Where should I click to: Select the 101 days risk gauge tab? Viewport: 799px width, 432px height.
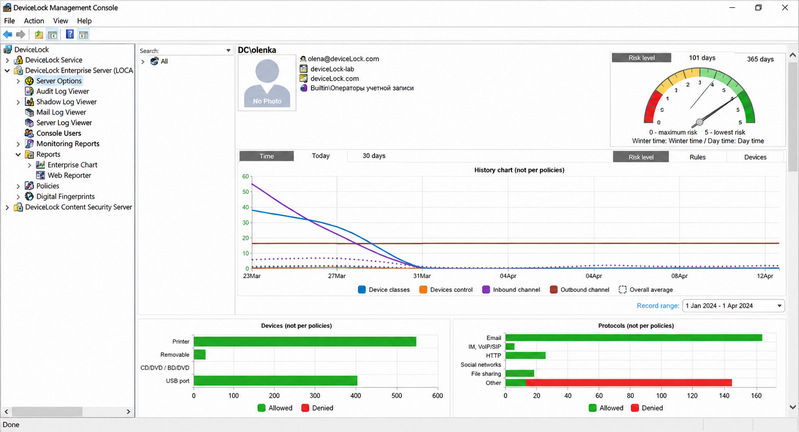click(702, 58)
